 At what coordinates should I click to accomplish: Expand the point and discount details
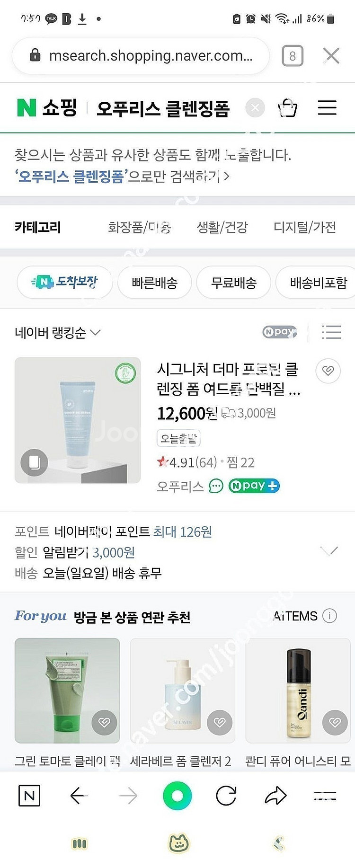point(329,551)
